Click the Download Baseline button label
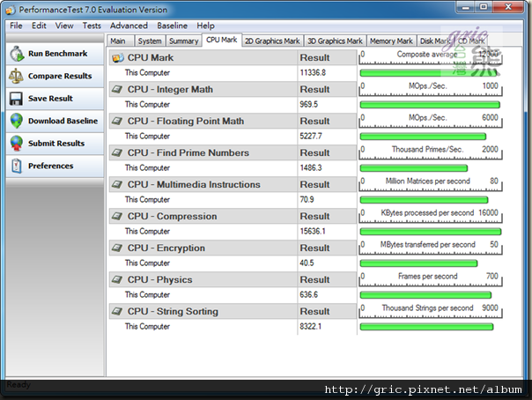532x400 pixels. pyautogui.click(x=63, y=121)
